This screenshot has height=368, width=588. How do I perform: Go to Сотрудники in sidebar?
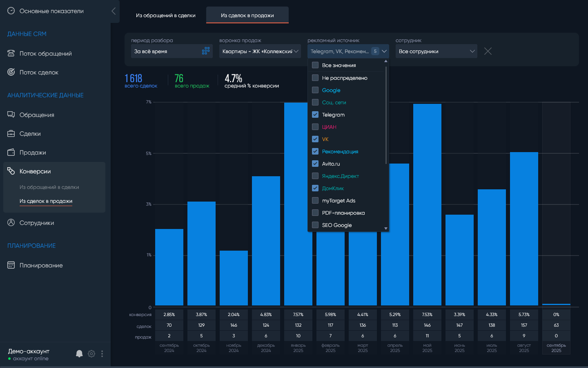37,223
